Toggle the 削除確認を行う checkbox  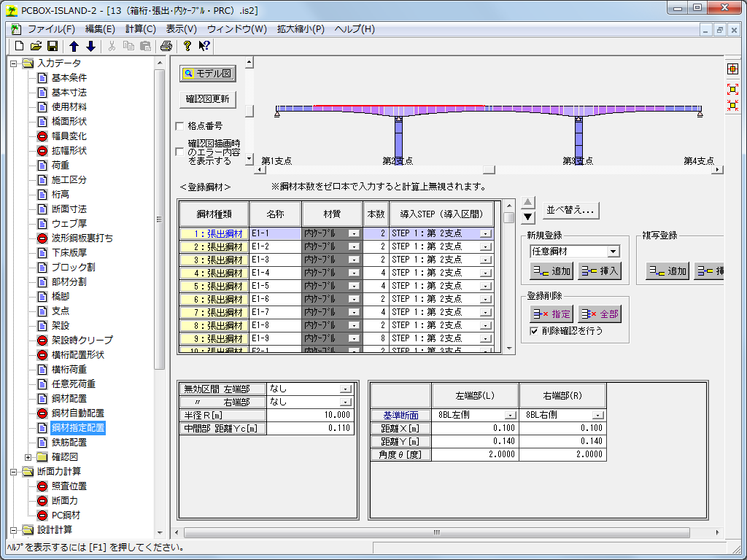point(535,331)
